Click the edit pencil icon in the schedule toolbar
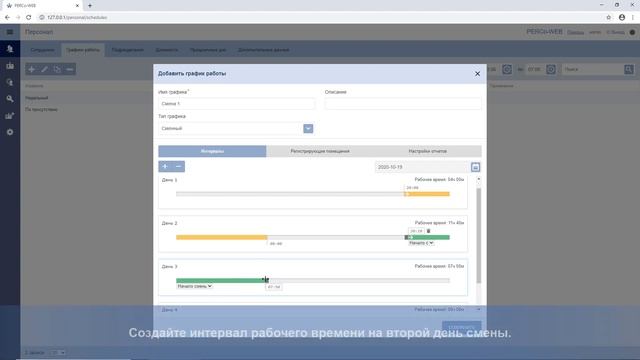 [x=44, y=69]
